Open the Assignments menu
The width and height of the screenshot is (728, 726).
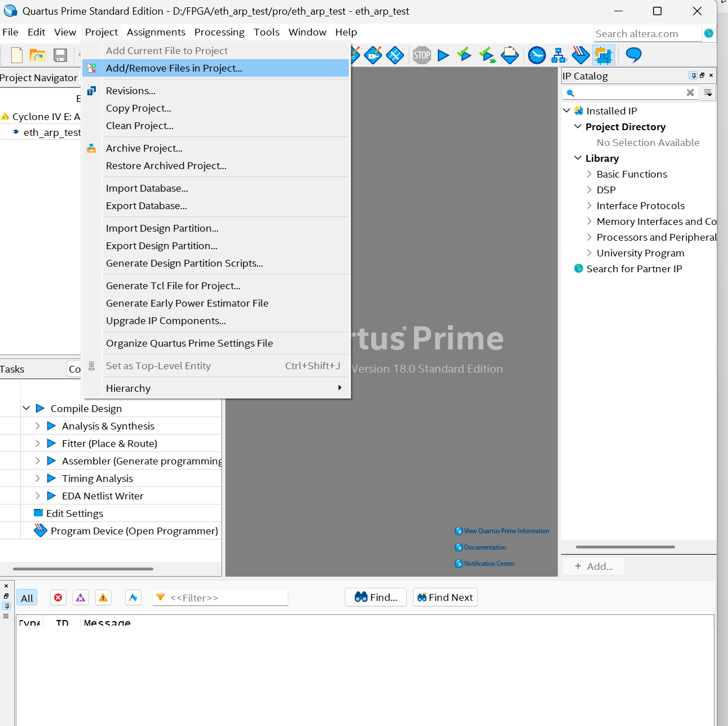click(156, 32)
